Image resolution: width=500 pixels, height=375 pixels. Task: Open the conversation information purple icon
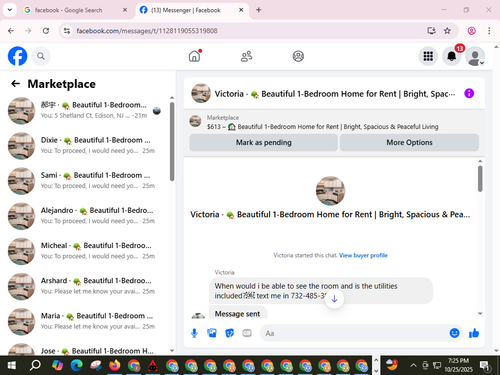[469, 93]
